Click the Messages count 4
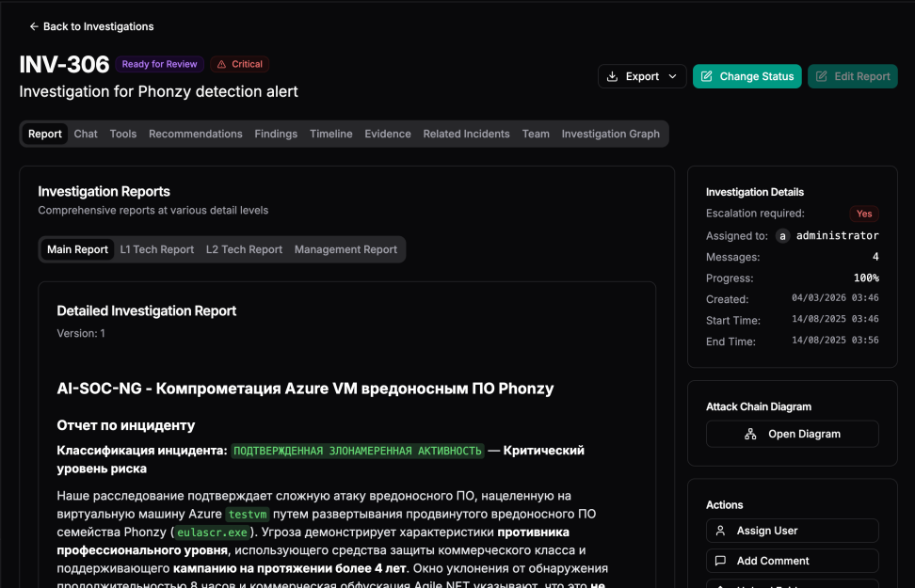Screen dimensions: 915x588 coord(875,257)
